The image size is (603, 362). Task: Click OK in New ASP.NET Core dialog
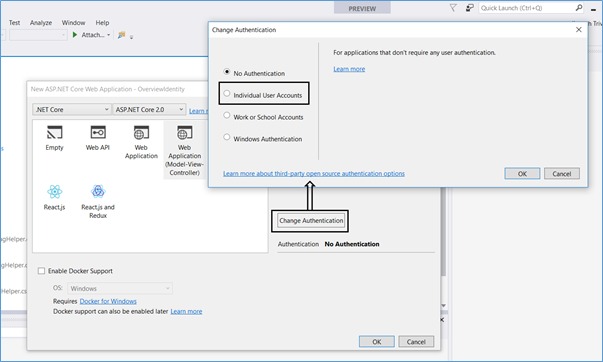click(x=377, y=342)
